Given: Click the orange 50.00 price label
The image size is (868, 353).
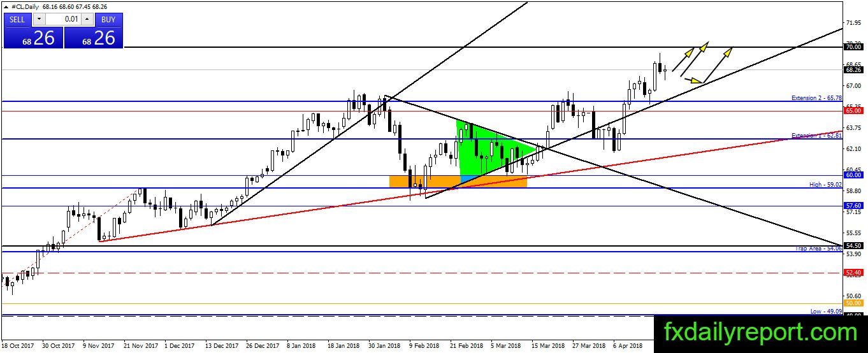Looking at the screenshot, I should [x=853, y=303].
